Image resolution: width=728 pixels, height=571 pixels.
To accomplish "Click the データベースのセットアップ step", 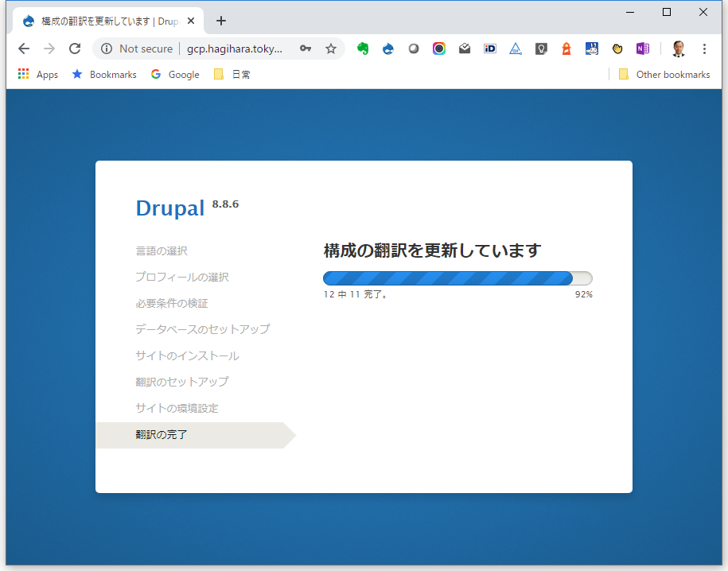I will [x=202, y=329].
